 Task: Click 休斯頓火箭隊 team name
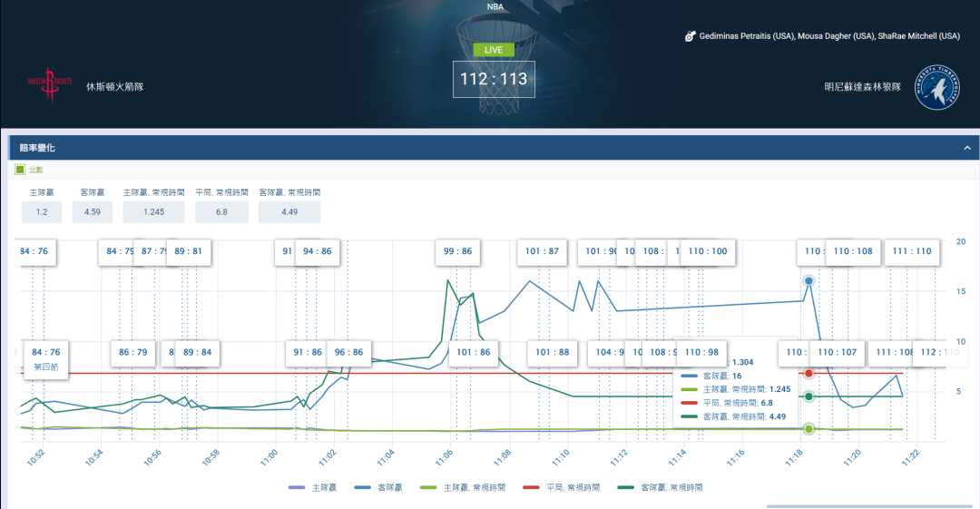115,87
